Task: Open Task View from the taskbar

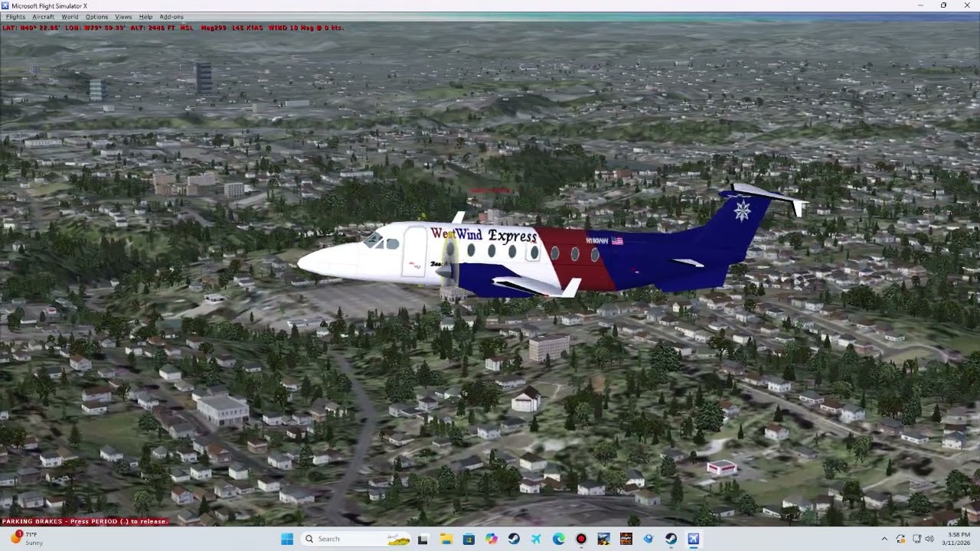Action: [423, 539]
